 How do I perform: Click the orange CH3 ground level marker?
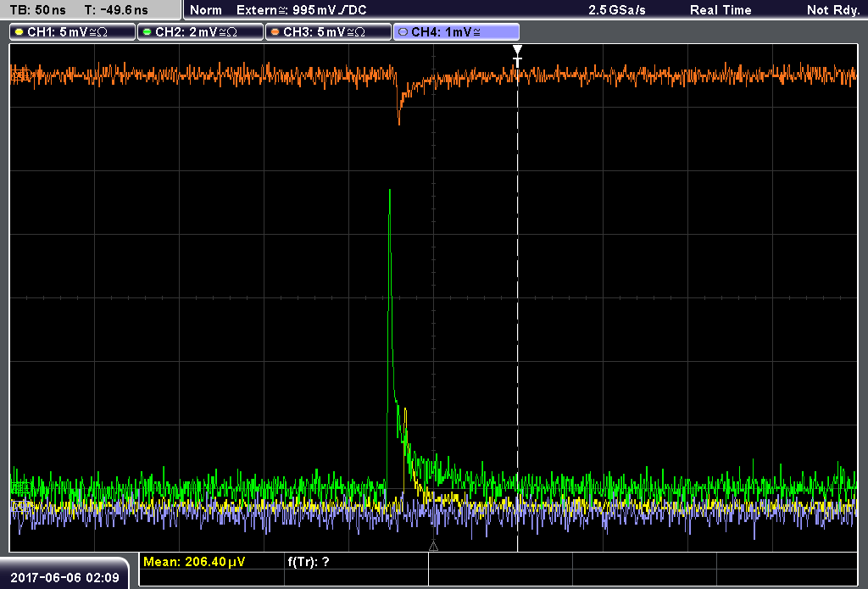[20, 75]
